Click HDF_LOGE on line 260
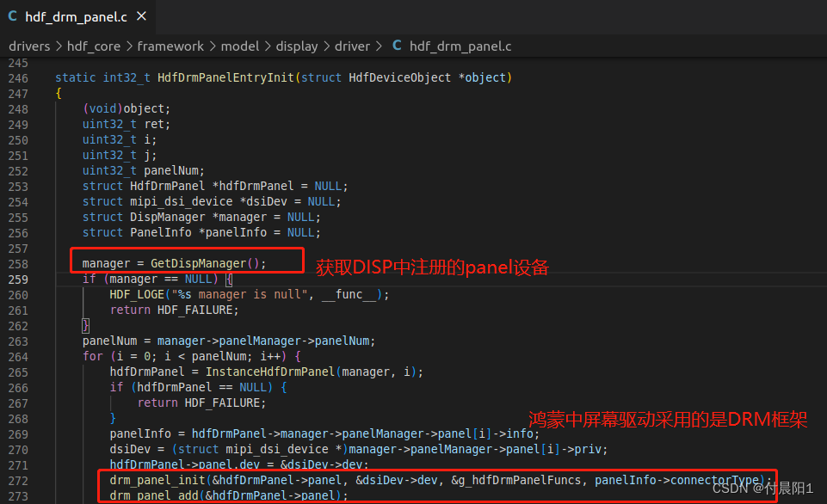The height and width of the screenshot is (504, 827). click(x=137, y=294)
